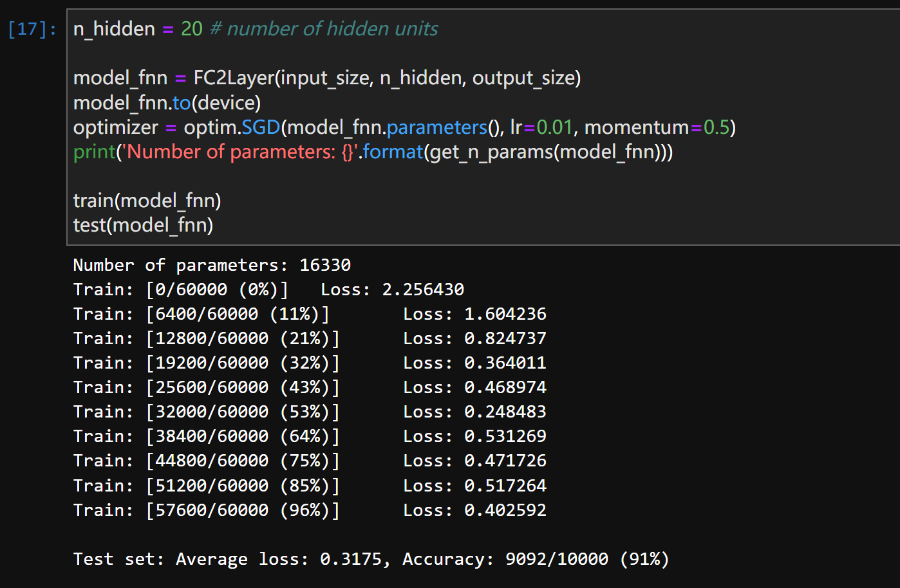Click the '# number of hidden units' comment
Viewport: 900px width, 588px height.
(x=324, y=29)
